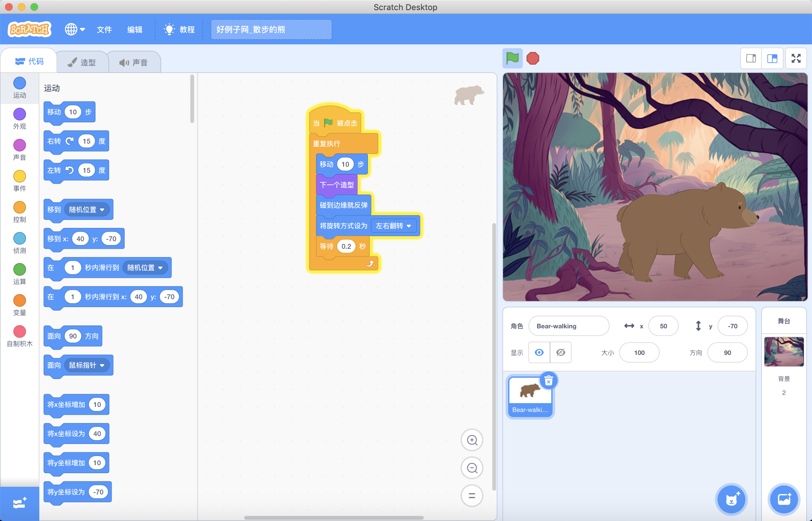This screenshot has height=521, width=812.
Task: Edit the project title field
Action: (x=271, y=29)
